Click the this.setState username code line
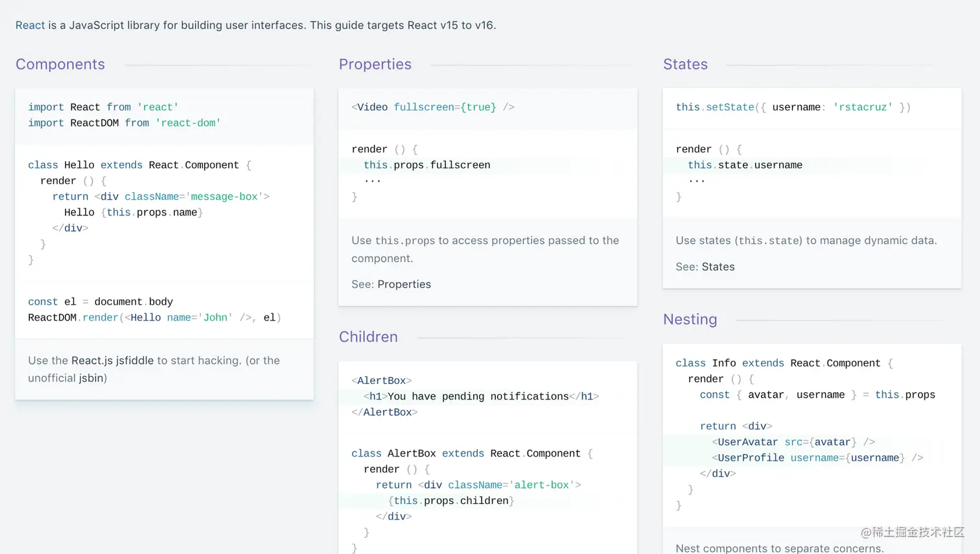The image size is (980, 554). point(793,107)
